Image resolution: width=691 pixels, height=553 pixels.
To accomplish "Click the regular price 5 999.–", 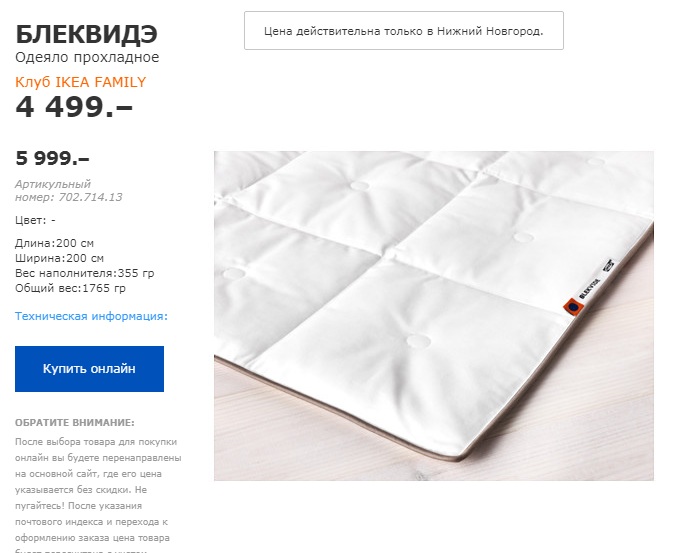I will click(52, 158).
